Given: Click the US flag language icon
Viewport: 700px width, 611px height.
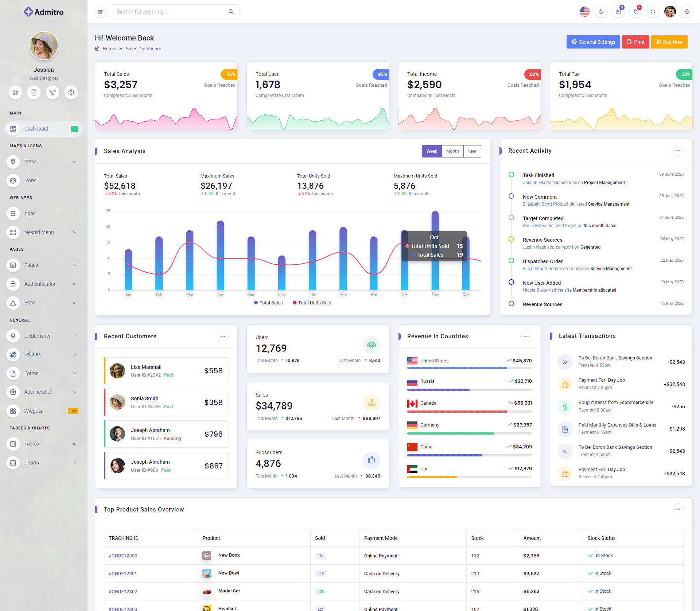Looking at the screenshot, I should point(584,12).
